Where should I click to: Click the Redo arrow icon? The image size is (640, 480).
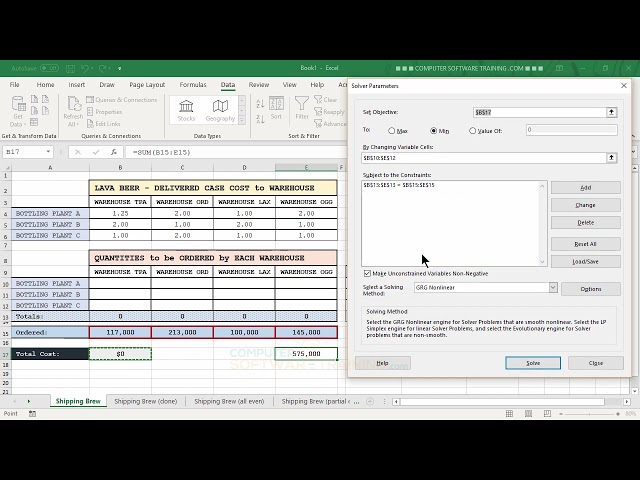102,68
